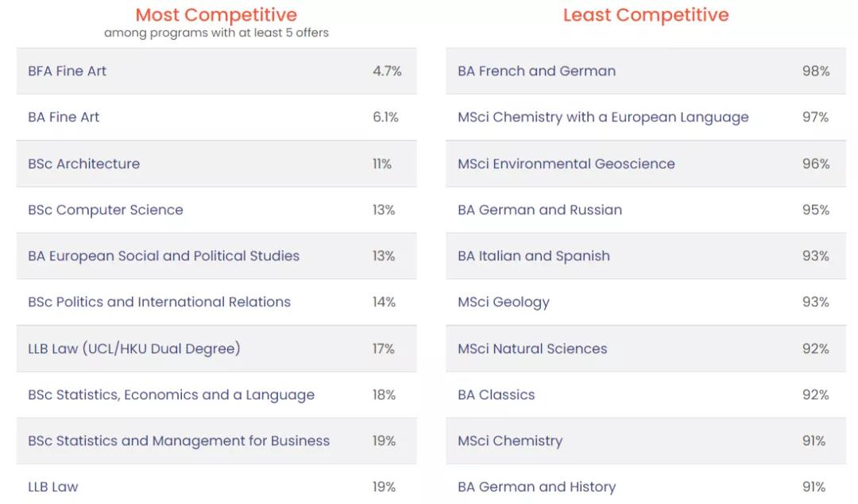This screenshot has width=858, height=504.
Task: Open BSc Architecture program details
Action: [83, 164]
